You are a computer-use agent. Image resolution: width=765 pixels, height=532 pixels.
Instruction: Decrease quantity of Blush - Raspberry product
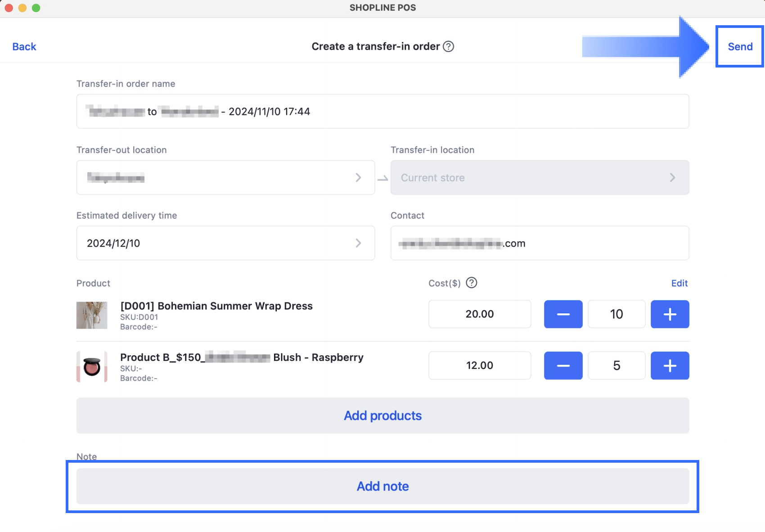coord(563,365)
